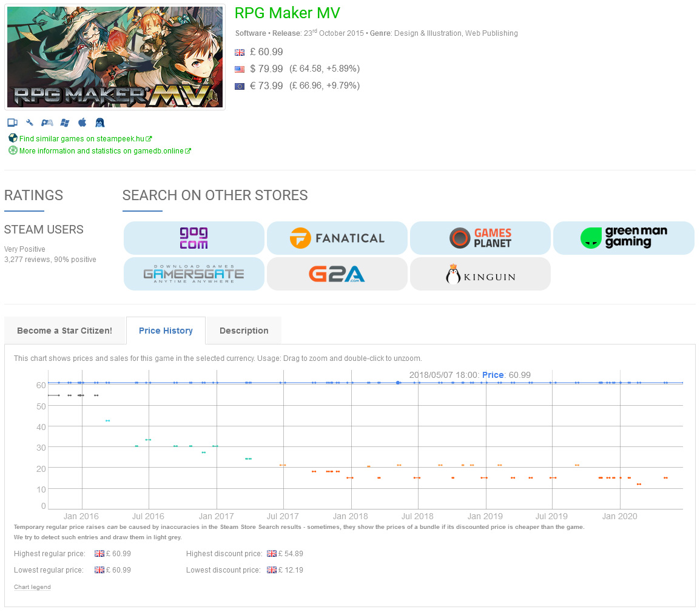Click the UK flag beside £ 60.99 in the header

240,52
